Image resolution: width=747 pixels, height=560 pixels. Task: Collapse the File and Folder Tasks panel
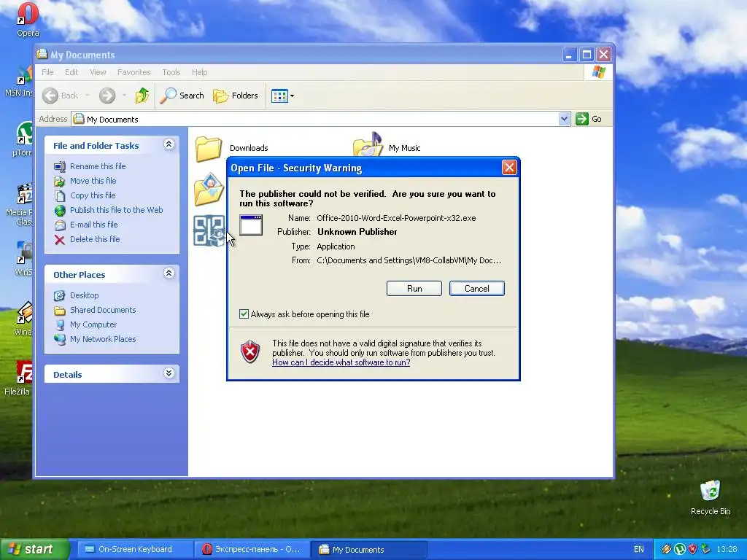pos(169,144)
